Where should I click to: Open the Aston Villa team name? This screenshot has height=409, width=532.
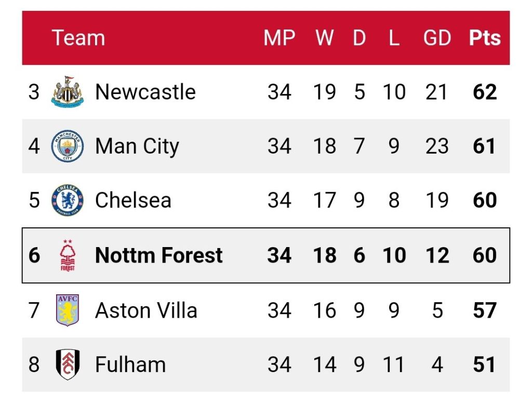click(x=146, y=310)
